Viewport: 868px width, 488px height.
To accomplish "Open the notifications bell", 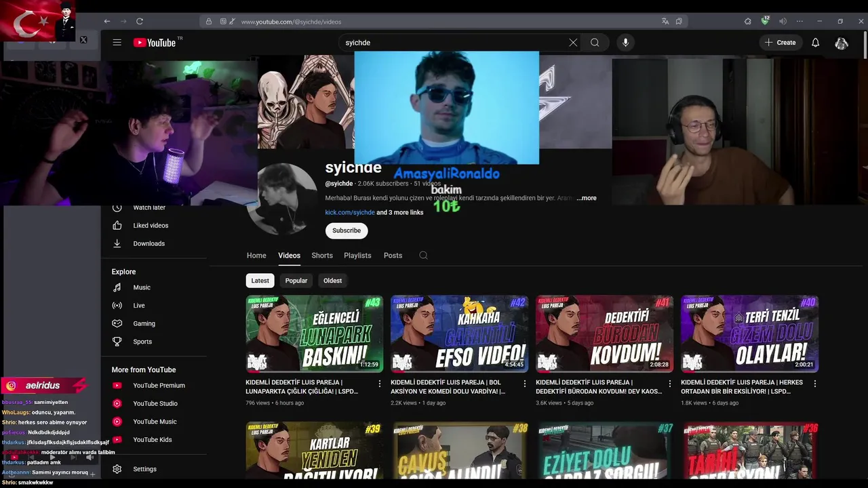I will pos(816,43).
